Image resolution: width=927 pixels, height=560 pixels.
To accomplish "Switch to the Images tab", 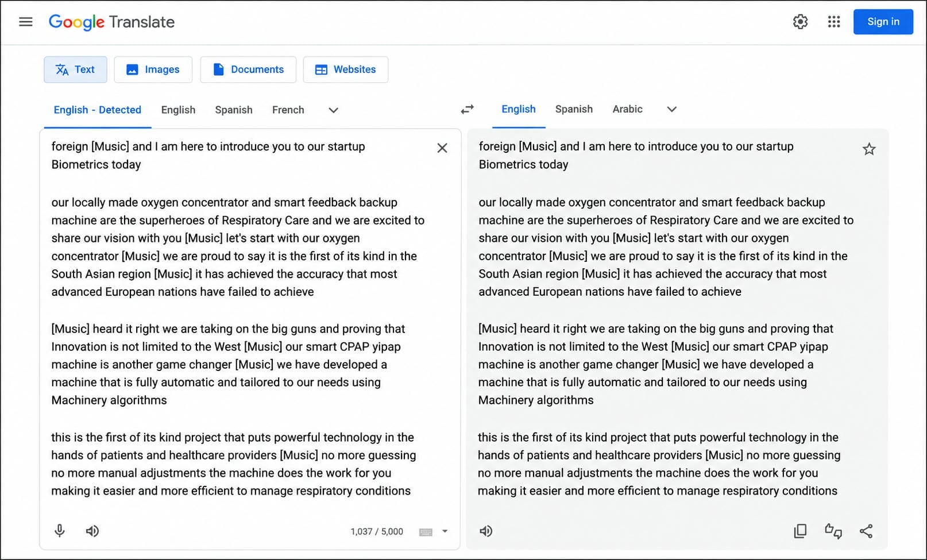I will (153, 69).
